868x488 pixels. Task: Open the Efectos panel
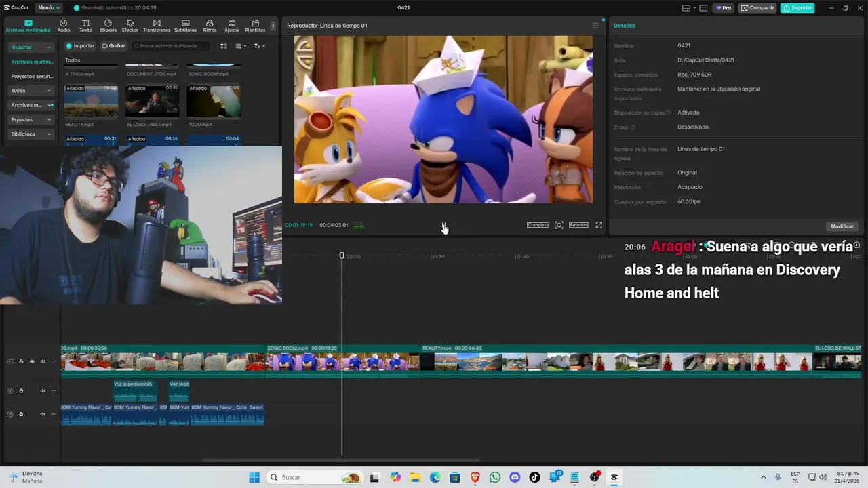(130, 26)
